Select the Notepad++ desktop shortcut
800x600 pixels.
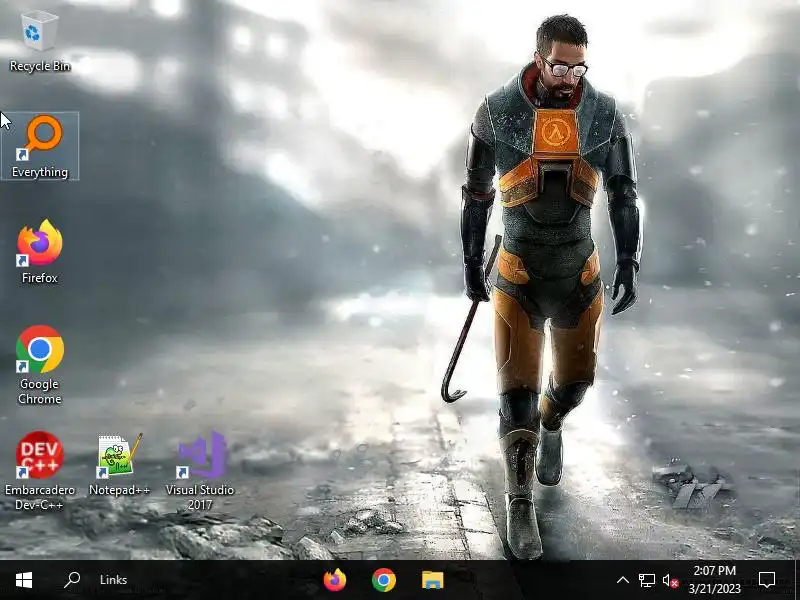119,463
